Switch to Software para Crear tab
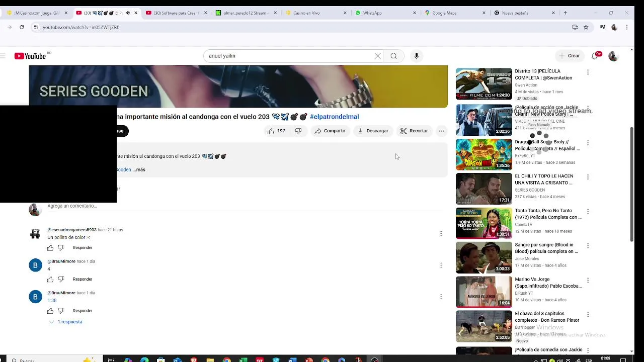644x362 pixels. [176, 13]
